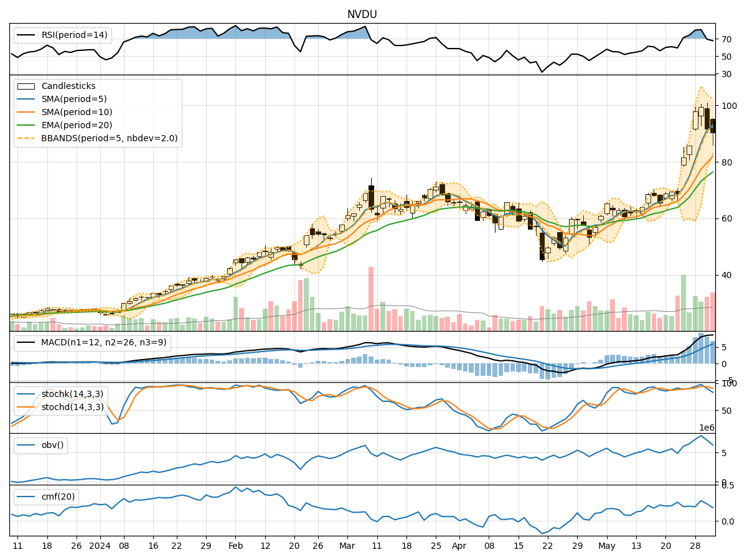Click the tallest green volume bar in late May

684,302
